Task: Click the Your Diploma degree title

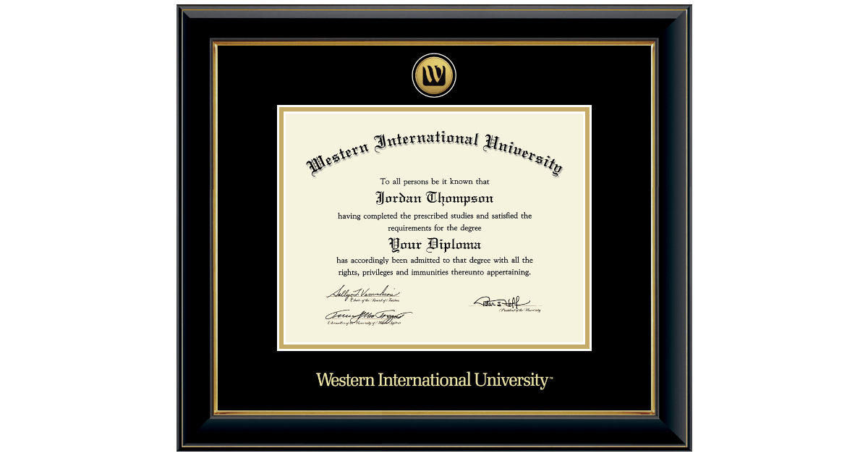Action: (434, 245)
